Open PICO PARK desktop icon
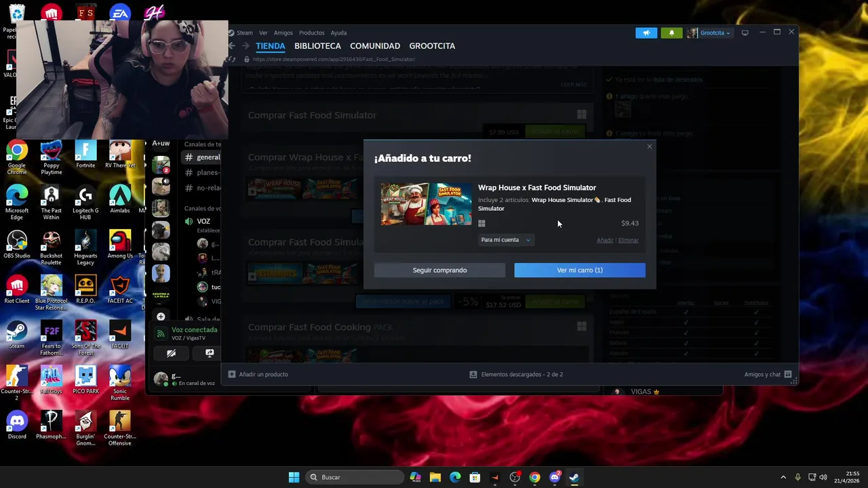The image size is (868, 488). 85,380
